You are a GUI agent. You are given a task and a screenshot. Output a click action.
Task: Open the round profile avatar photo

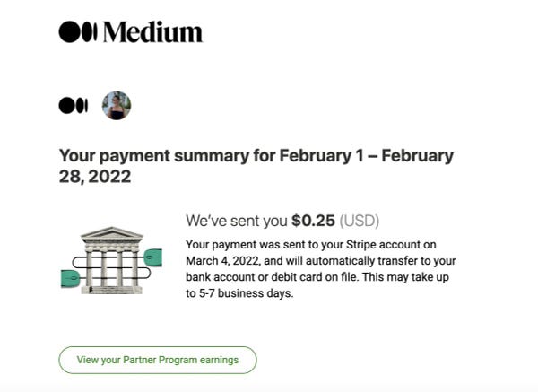click(117, 105)
